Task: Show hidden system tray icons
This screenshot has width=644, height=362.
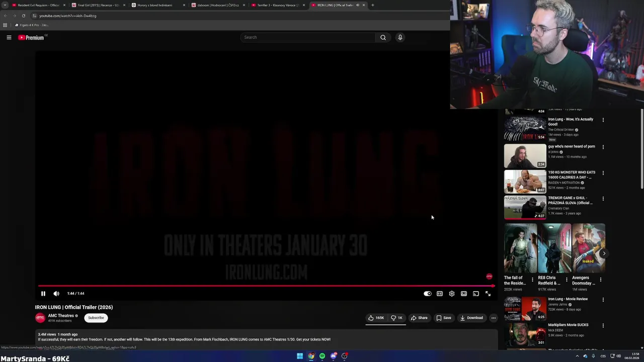Action: click(x=577, y=356)
